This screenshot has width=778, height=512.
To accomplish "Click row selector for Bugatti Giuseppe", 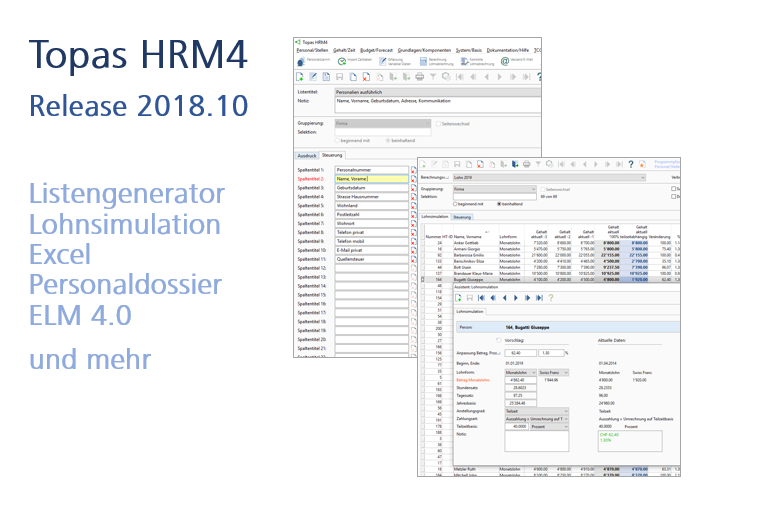I will pyautogui.click(x=423, y=280).
